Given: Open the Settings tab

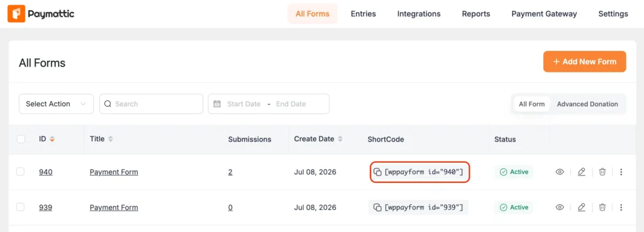Looking at the screenshot, I should pyautogui.click(x=613, y=14).
